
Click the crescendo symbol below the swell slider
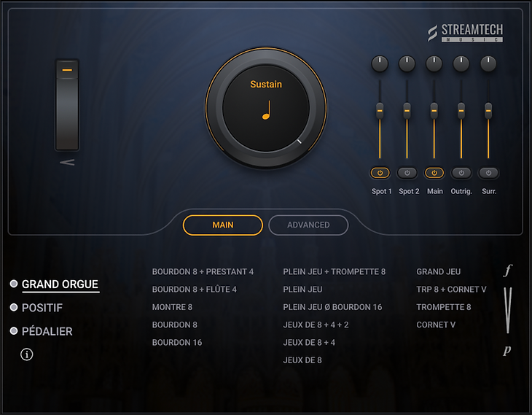coord(67,163)
